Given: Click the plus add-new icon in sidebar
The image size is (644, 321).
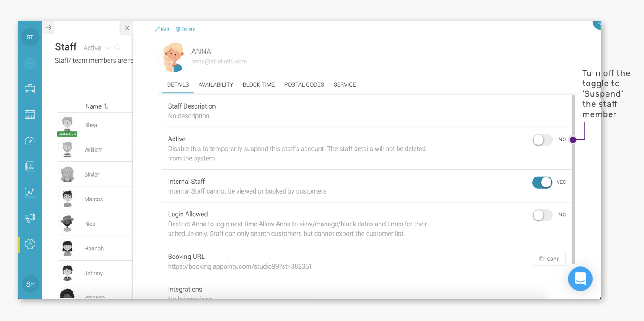Looking at the screenshot, I should (x=30, y=63).
